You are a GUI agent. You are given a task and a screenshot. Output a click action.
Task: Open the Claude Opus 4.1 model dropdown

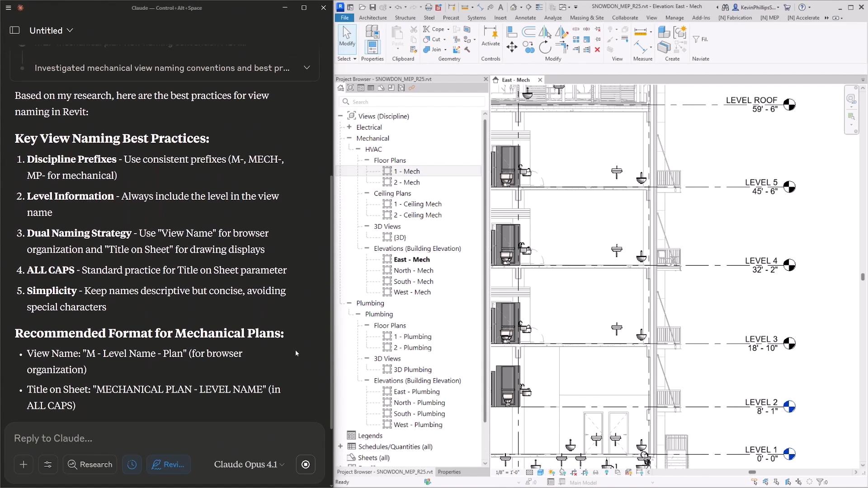pos(249,465)
